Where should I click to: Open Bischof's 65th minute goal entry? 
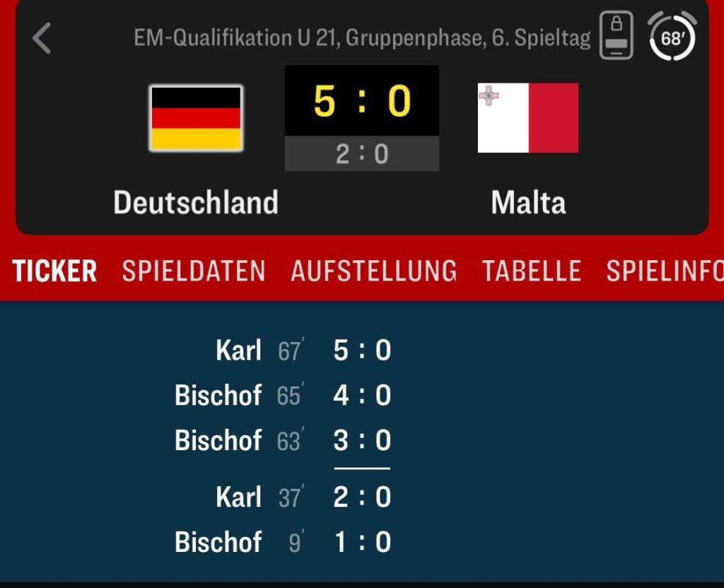coord(283,396)
